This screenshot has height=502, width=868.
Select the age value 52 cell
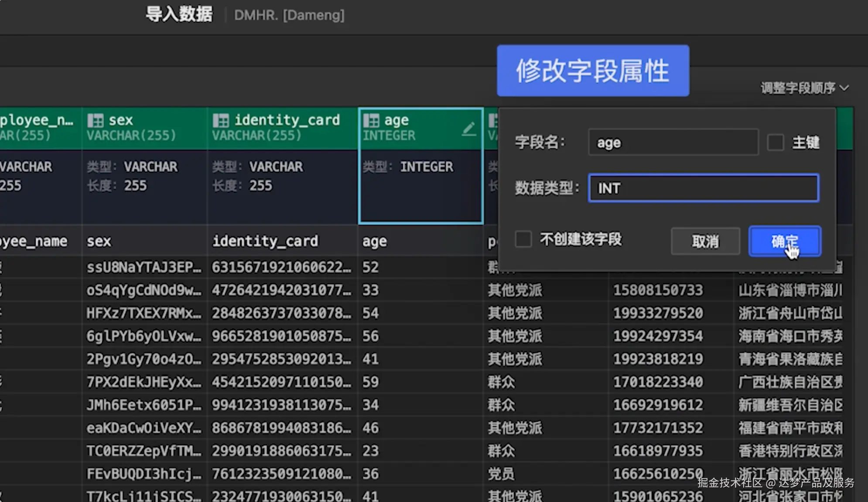[371, 267]
